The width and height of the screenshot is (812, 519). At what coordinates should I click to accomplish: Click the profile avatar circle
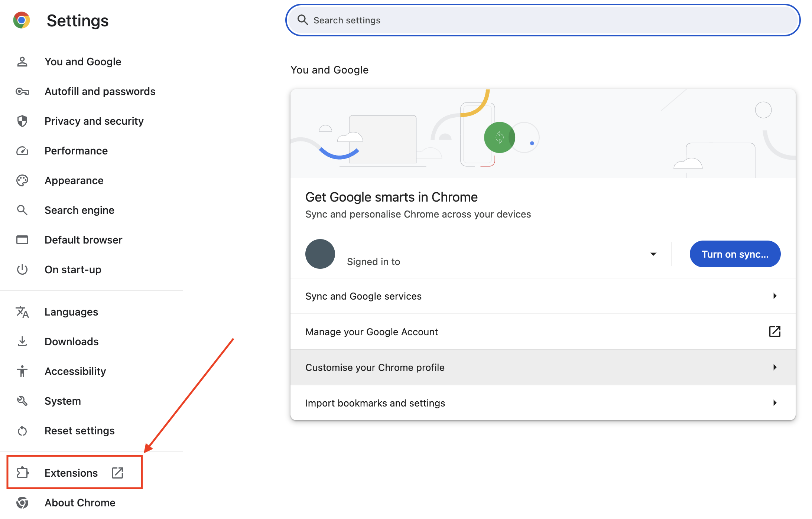pyautogui.click(x=320, y=254)
